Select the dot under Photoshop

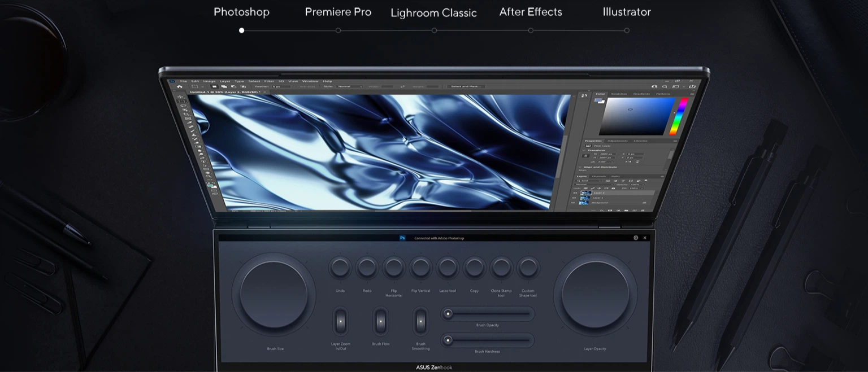(242, 30)
